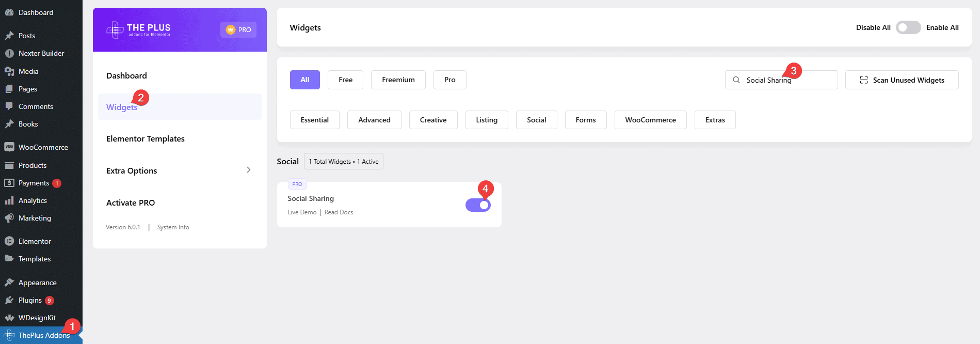Select the Freemium filter tab

[x=398, y=80]
